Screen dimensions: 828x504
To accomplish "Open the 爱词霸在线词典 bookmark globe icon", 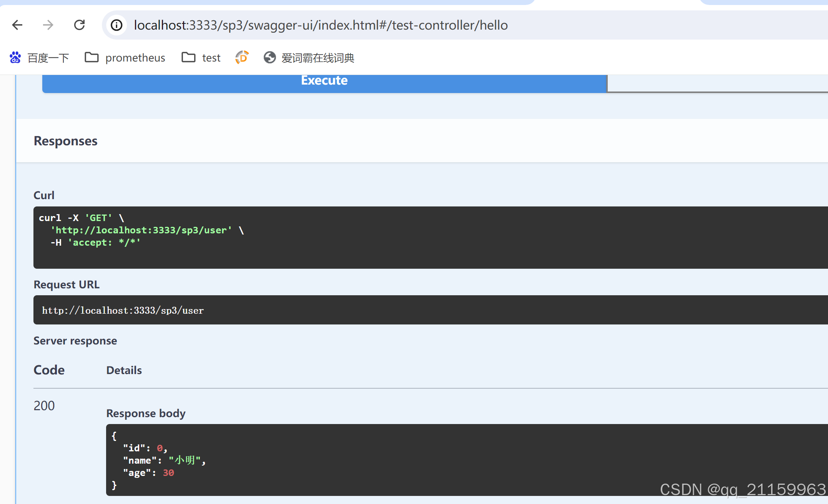I will coord(269,57).
